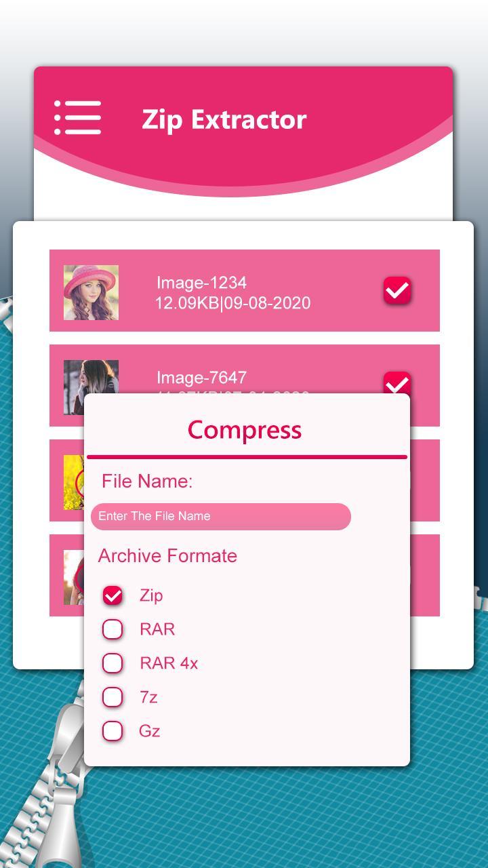Click the Compress dialog heading

(x=245, y=429)
